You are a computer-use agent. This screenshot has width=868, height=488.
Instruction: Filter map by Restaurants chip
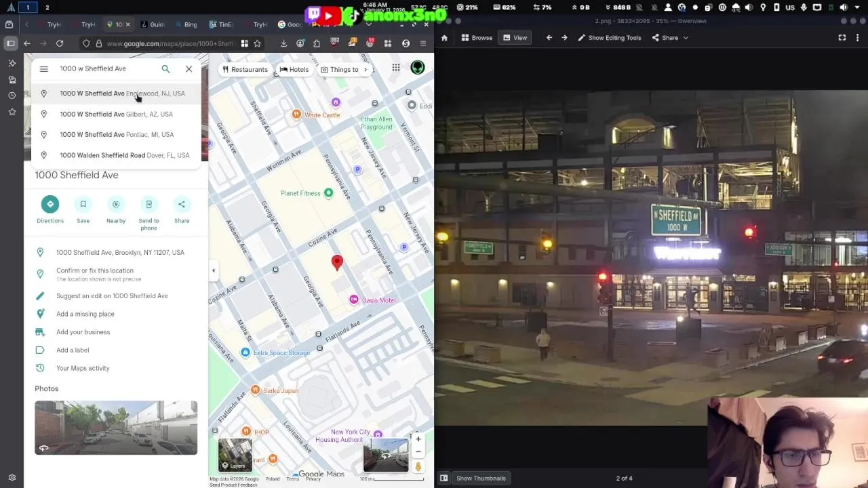[245, 69]
